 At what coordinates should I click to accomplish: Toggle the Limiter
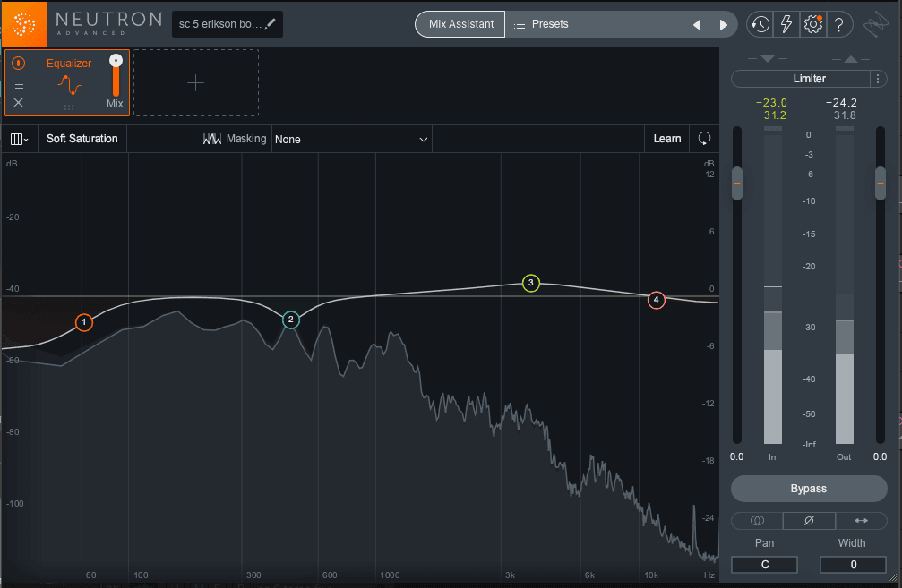point(801,79)
